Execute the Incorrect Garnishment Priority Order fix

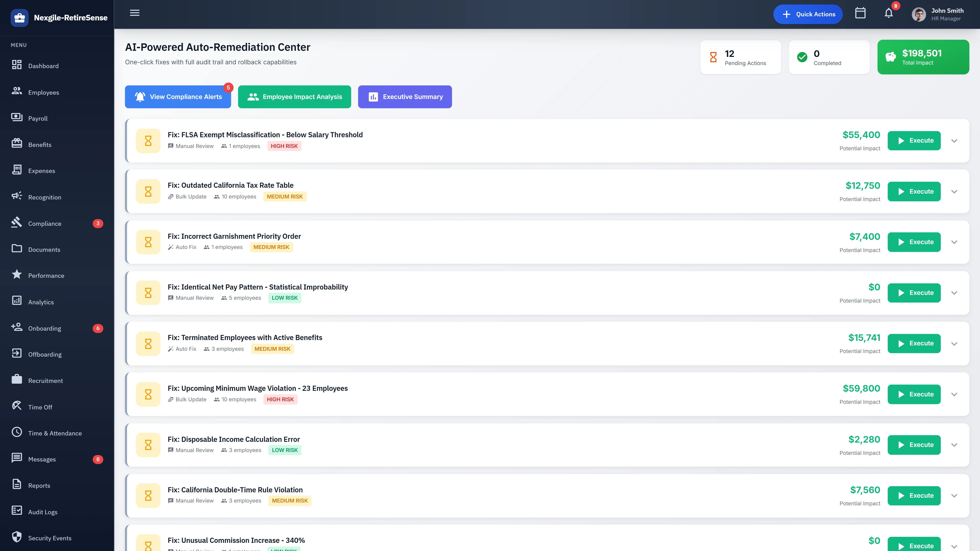(x=914, y=242)
